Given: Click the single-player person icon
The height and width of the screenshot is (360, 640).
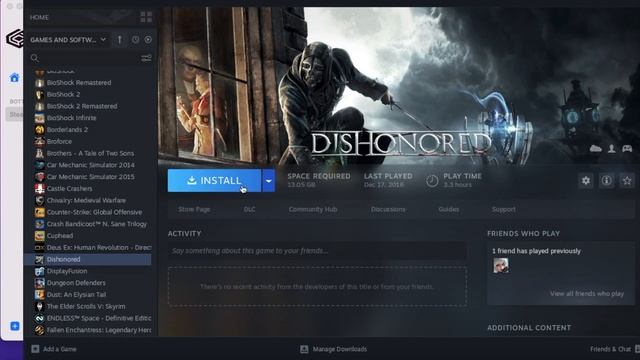Looking at the screenshot, I should click(611, 149).
